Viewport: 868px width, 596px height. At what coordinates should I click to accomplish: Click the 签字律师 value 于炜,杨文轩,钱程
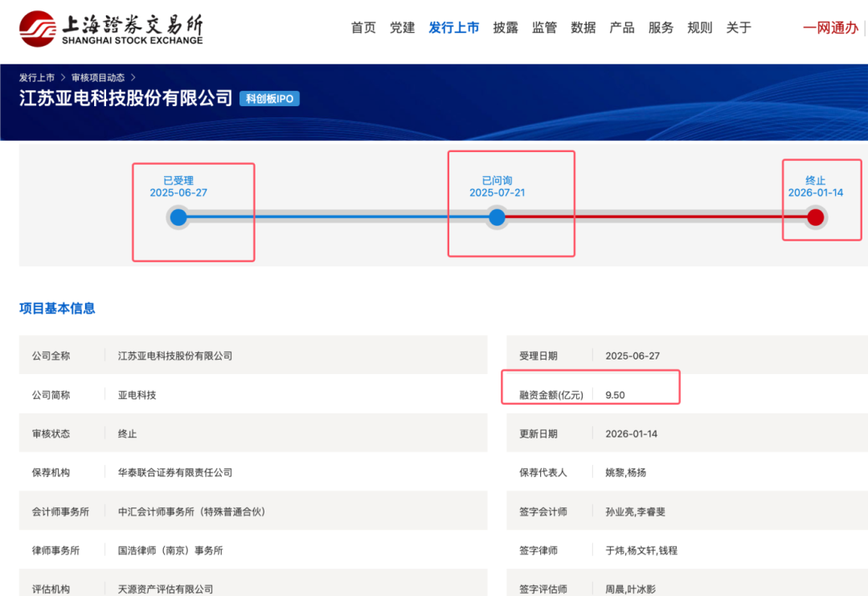click(x=641, y=551)
